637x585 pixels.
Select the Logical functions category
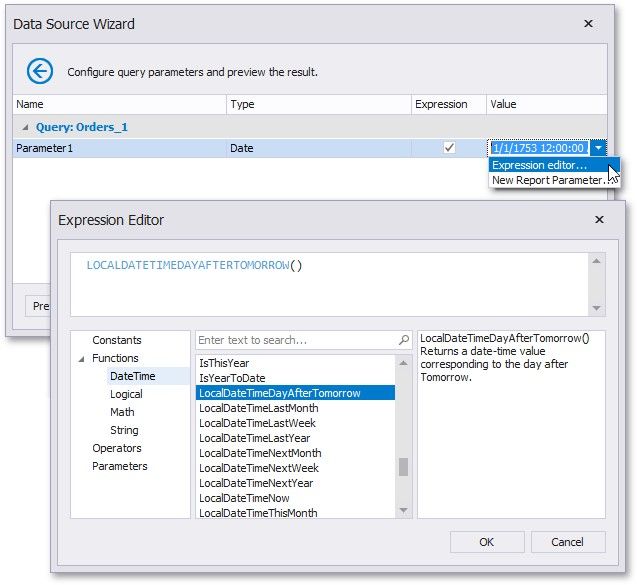click(x=126, y=394)
